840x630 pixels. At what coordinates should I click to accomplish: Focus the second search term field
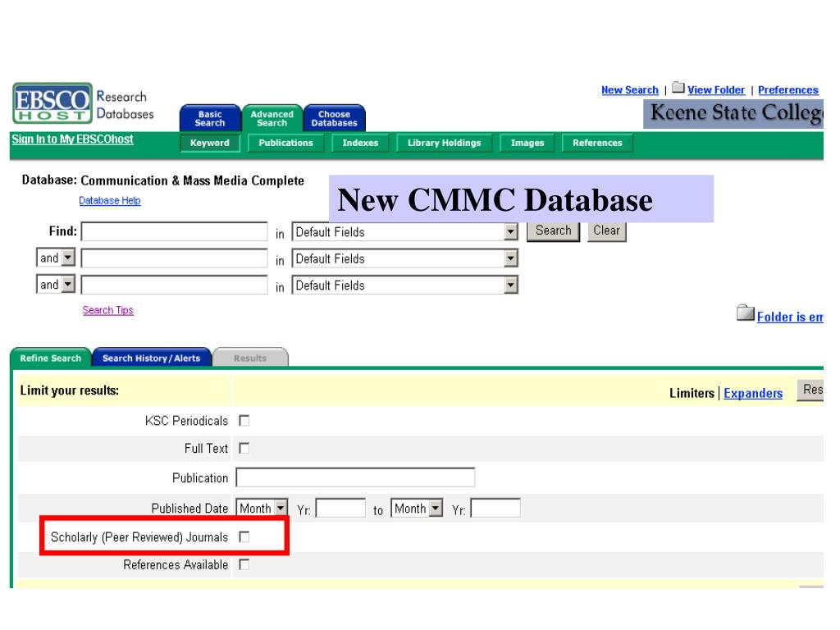174,258
